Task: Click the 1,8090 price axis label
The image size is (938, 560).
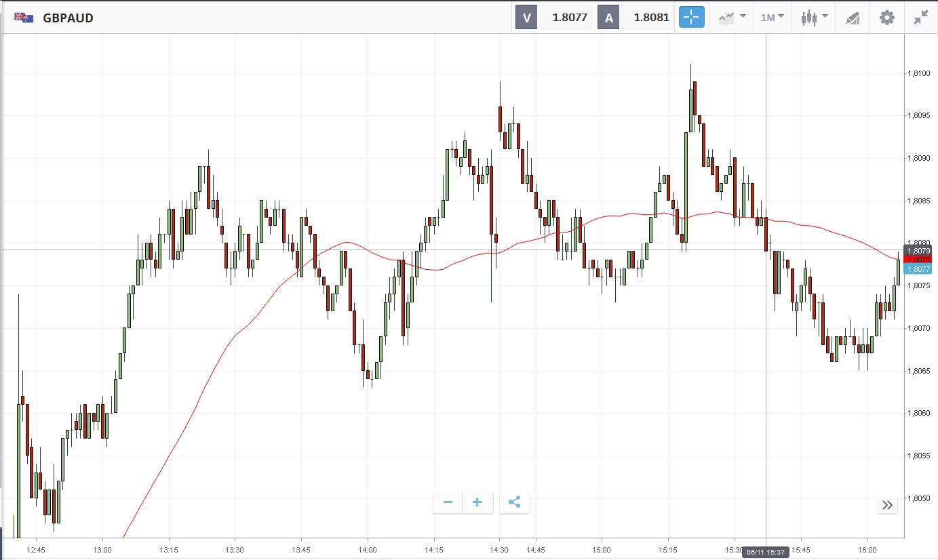Action: (919, 158)
